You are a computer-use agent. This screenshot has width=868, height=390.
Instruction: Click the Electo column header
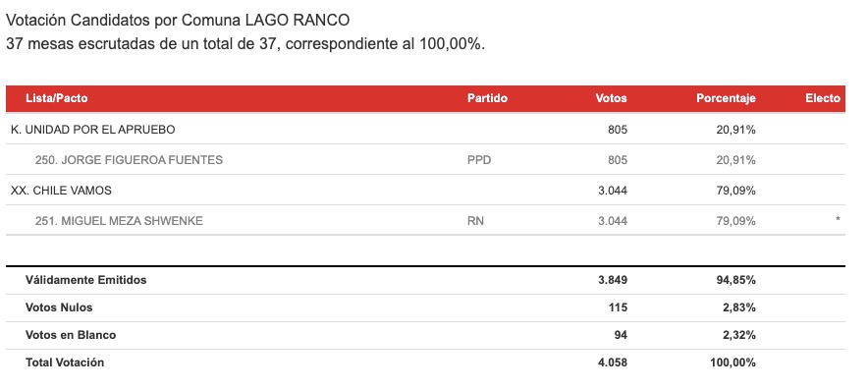click(x=823, y=98)
